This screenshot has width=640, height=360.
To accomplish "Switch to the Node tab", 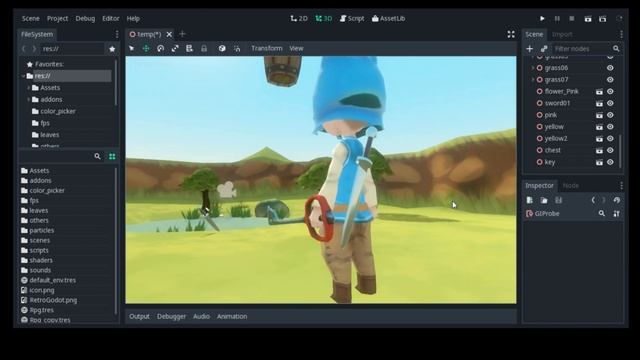I will coord(571,185).
